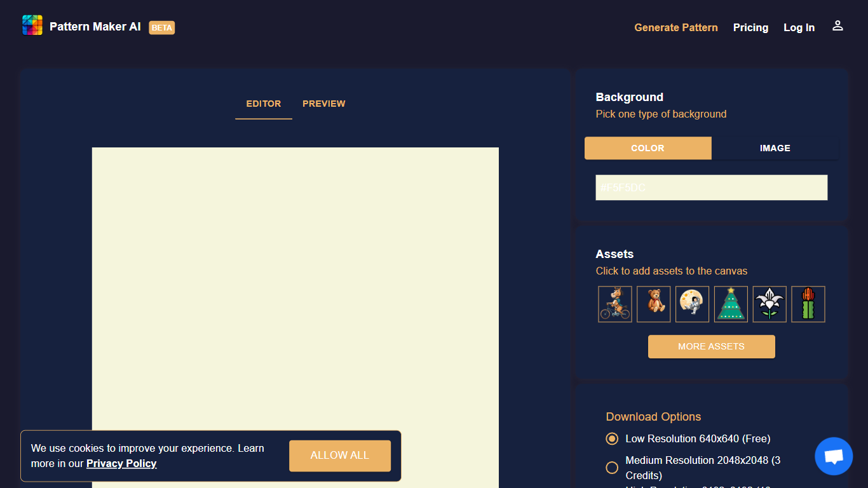The height and width of the screenshot is (488, 868).
Task: Switch to the EDITOR tab
Action: point(263,104)
